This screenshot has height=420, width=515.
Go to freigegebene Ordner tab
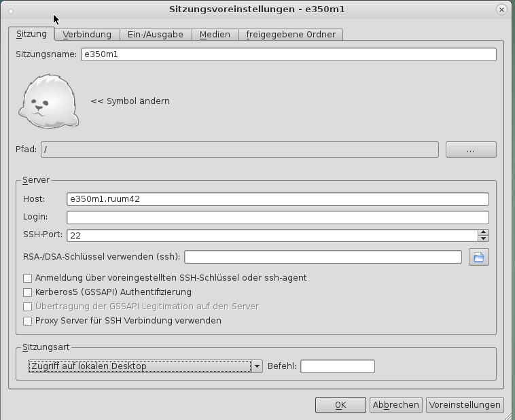291,35
